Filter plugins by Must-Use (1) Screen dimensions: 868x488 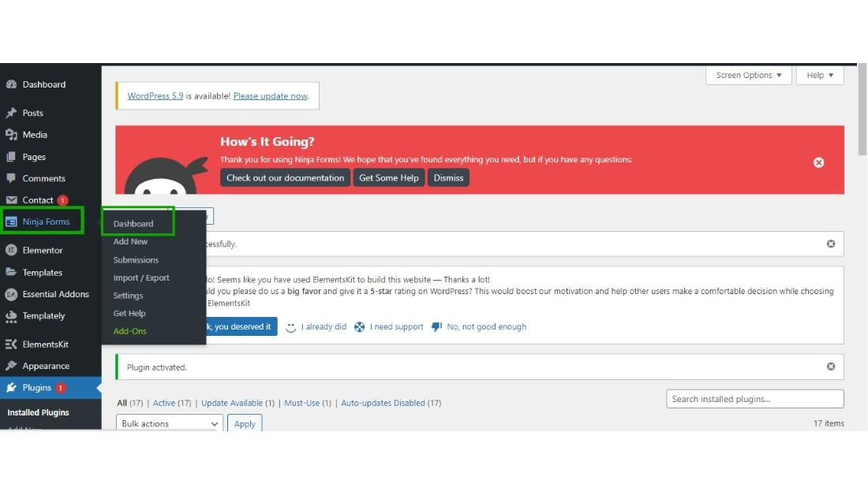pos(308,403)
